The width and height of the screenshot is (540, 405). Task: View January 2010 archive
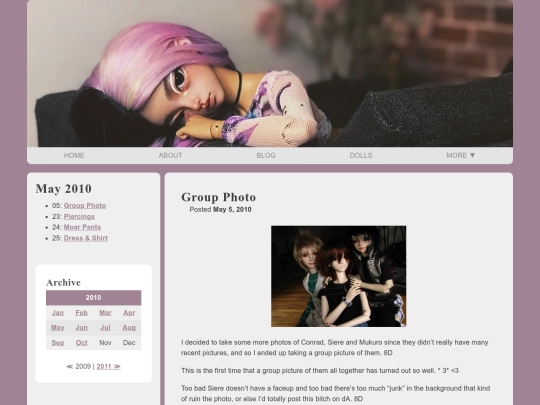[x=58, y=313]
